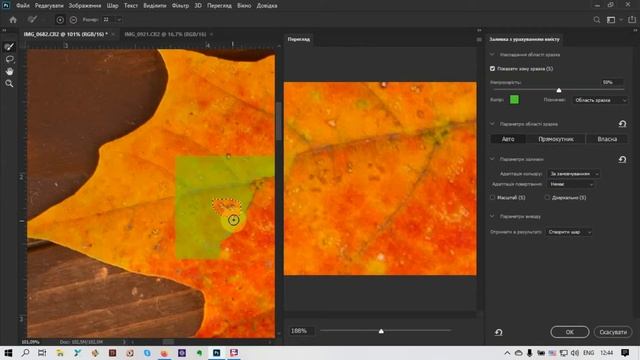
Task: Open the brush size dropdown in options bar
Action: point(119,20)
